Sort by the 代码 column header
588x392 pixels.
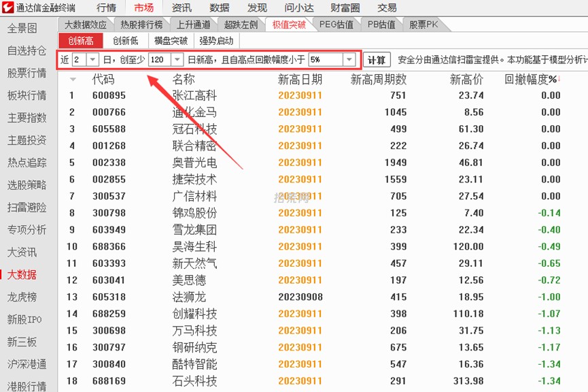103,79
